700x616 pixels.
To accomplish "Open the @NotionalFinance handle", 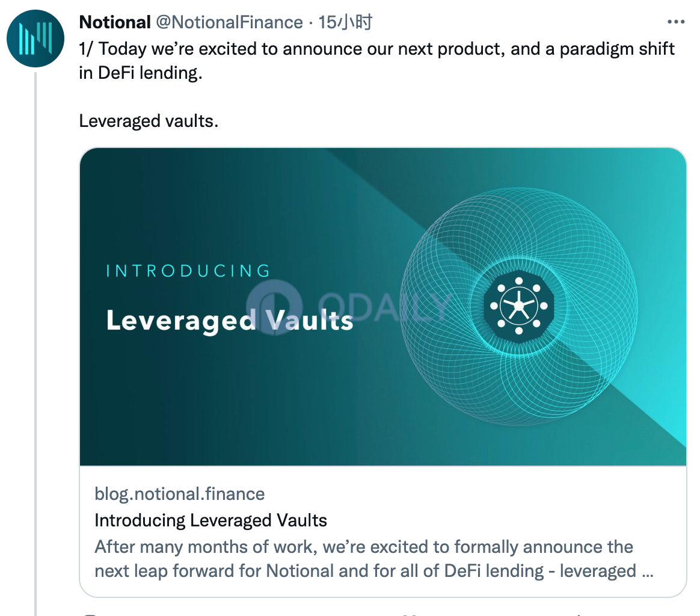I will pos(229,22).
